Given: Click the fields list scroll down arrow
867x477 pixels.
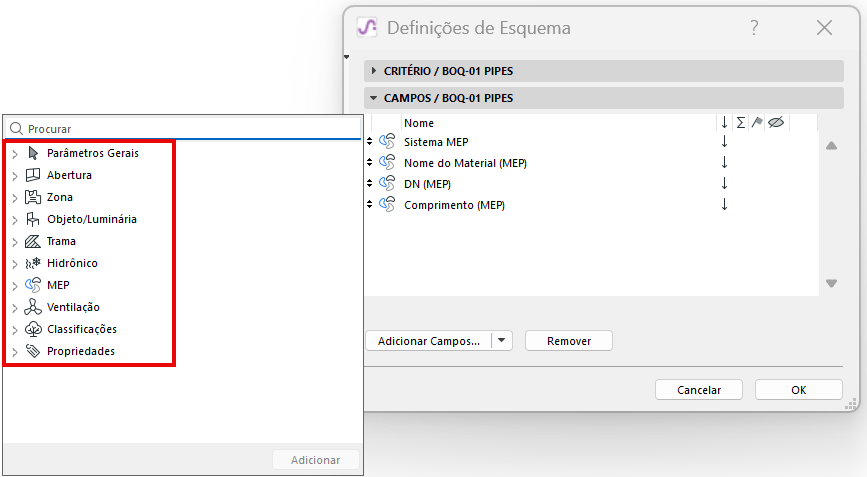Looking at the screenshot, I should (831, 283).
